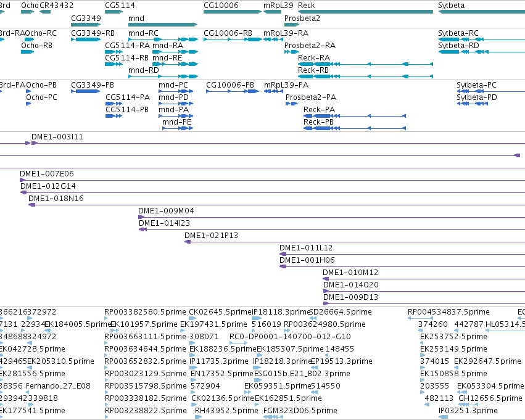Click transcript Ocho-RB label
The width and height of the screenshot is (525, 420).
tap(36, 46)
